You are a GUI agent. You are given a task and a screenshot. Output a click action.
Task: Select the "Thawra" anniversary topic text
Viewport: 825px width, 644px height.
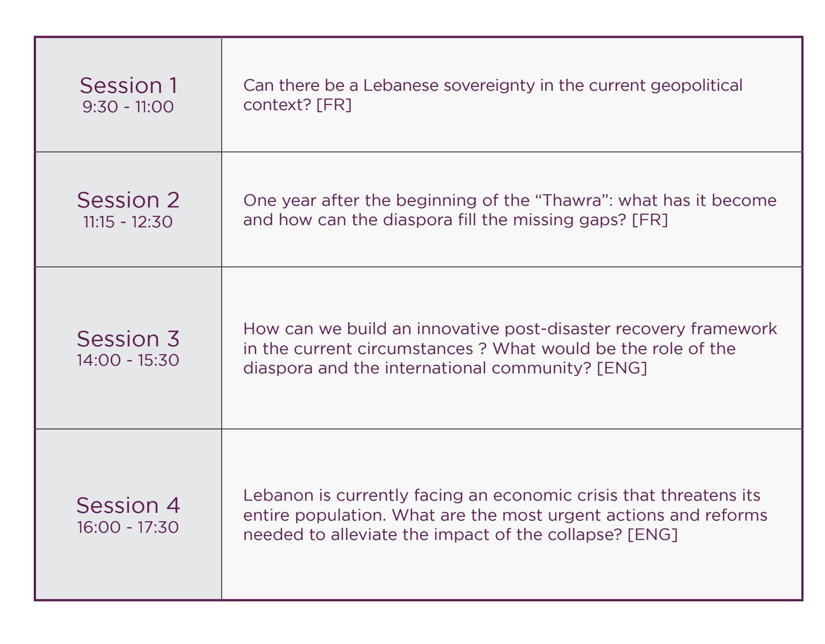pos(510,210)
